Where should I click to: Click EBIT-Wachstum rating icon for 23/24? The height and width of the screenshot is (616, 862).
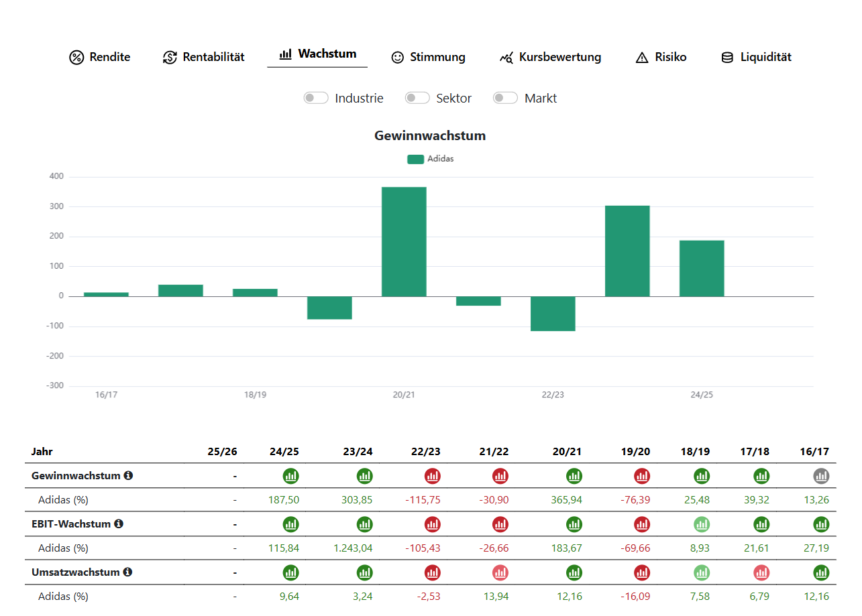point(365,524)
